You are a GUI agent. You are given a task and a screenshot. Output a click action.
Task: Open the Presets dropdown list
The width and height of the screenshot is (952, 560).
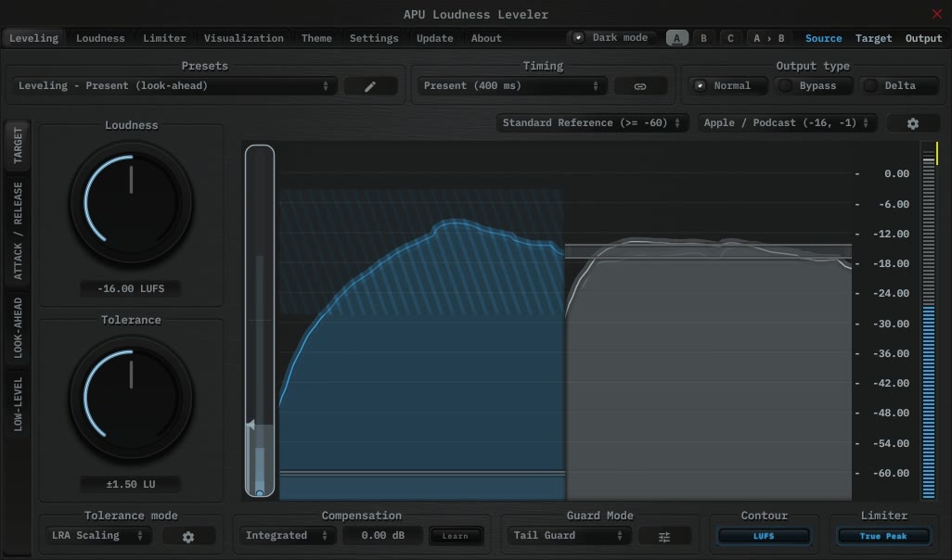175,86
